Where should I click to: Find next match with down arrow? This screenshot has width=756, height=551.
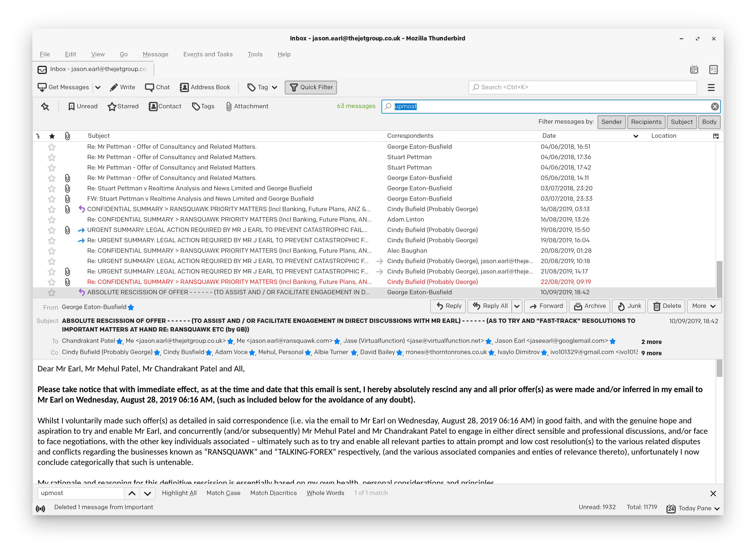(147, 493)
